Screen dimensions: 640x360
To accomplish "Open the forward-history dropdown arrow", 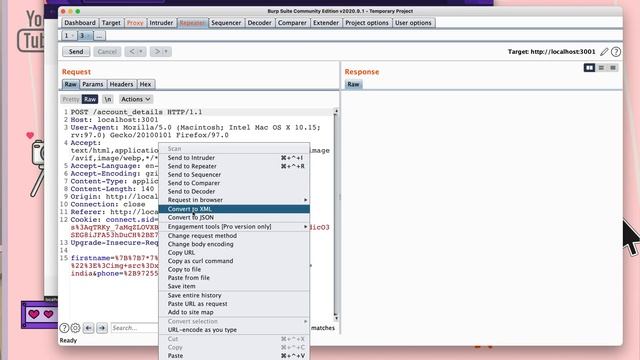I will click(x=166, y=52).
